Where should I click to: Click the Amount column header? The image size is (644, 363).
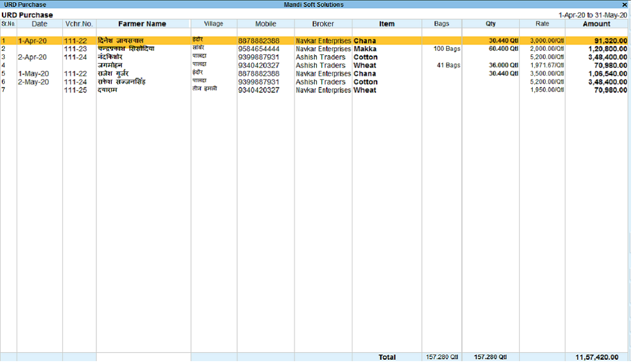click(x=596, y=24)
